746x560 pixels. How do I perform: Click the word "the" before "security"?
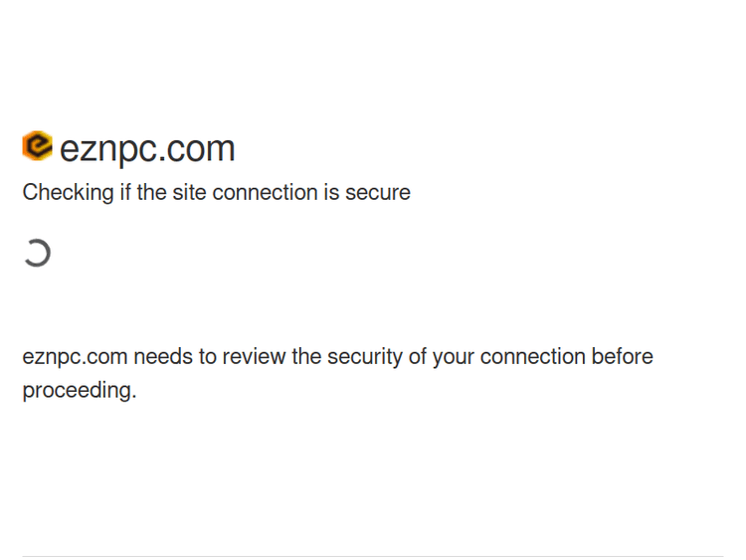coord(306,357)
